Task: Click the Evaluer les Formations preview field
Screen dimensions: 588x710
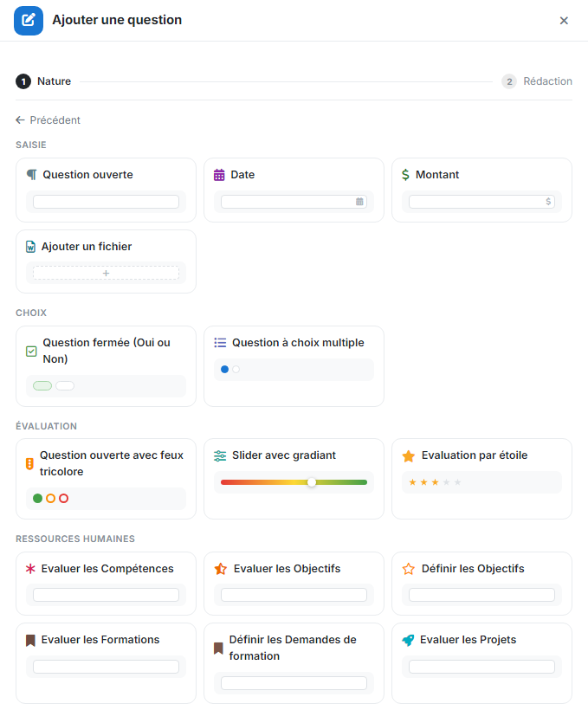Action: tap(106, 667)
